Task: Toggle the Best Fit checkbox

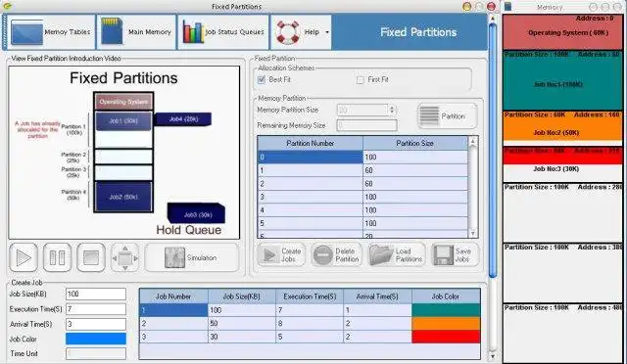Action: tap(262, 79)
